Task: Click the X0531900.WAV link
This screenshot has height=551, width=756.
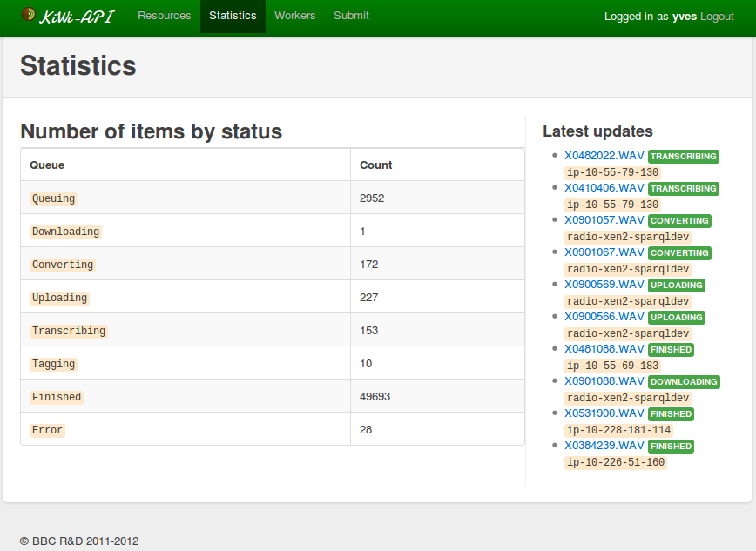Action: point(604,413)
